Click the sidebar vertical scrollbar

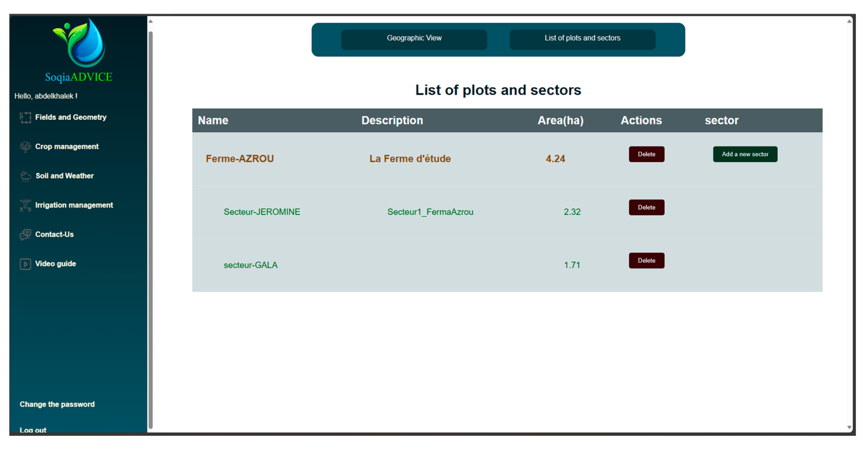(x=151, y=229)
